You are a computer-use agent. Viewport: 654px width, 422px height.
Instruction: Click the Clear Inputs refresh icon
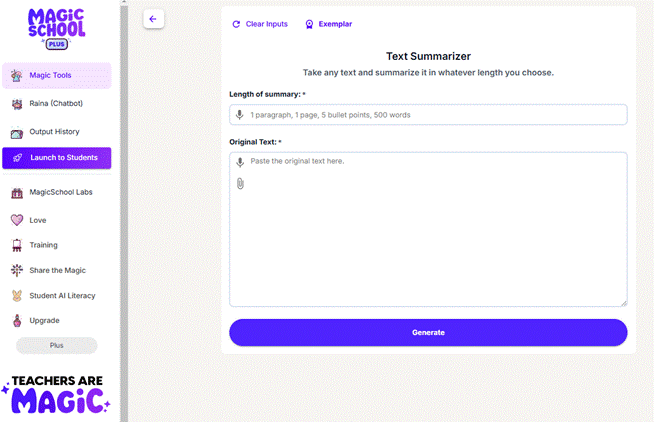(236, 24)
